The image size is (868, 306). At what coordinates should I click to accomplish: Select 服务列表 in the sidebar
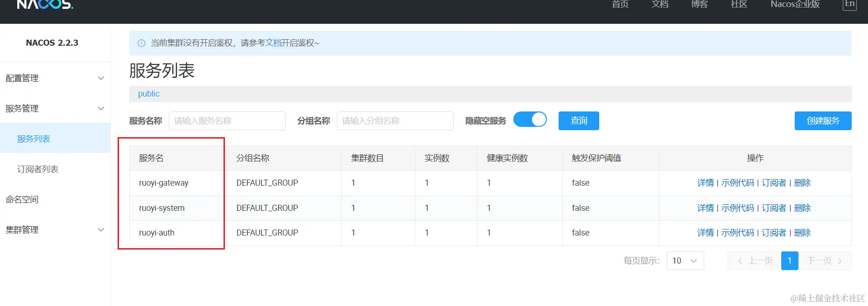[x=55, y=139]
